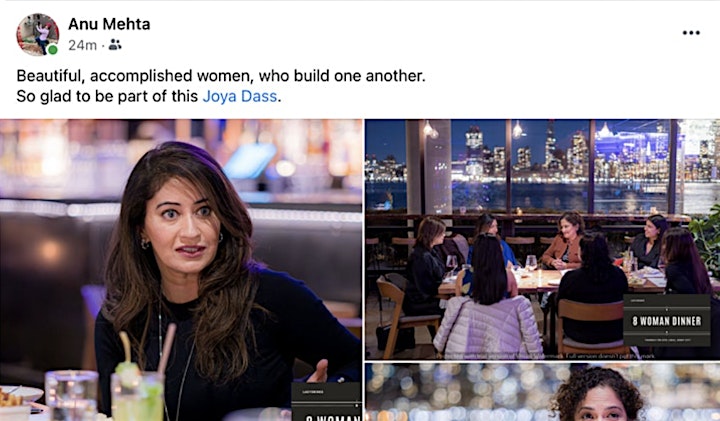This screenshot has width=720, height=421.
Task: Open post options three-dot menu
Action: [691, 33]
